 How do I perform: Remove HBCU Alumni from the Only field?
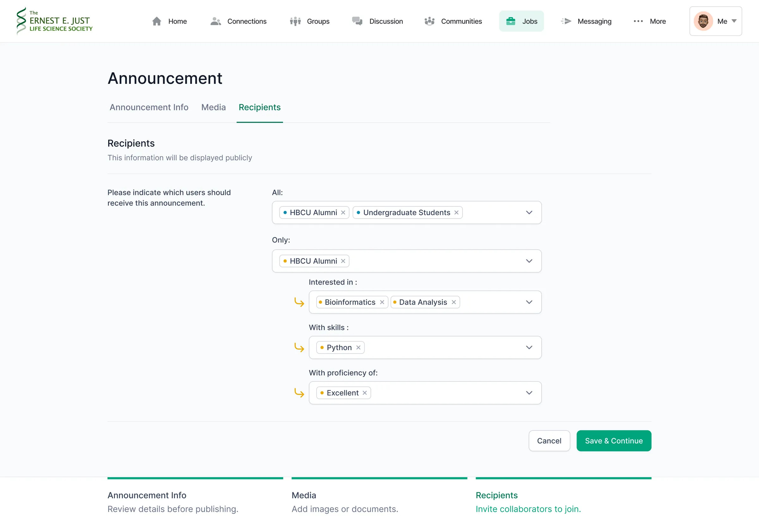[x=343, y=261]
